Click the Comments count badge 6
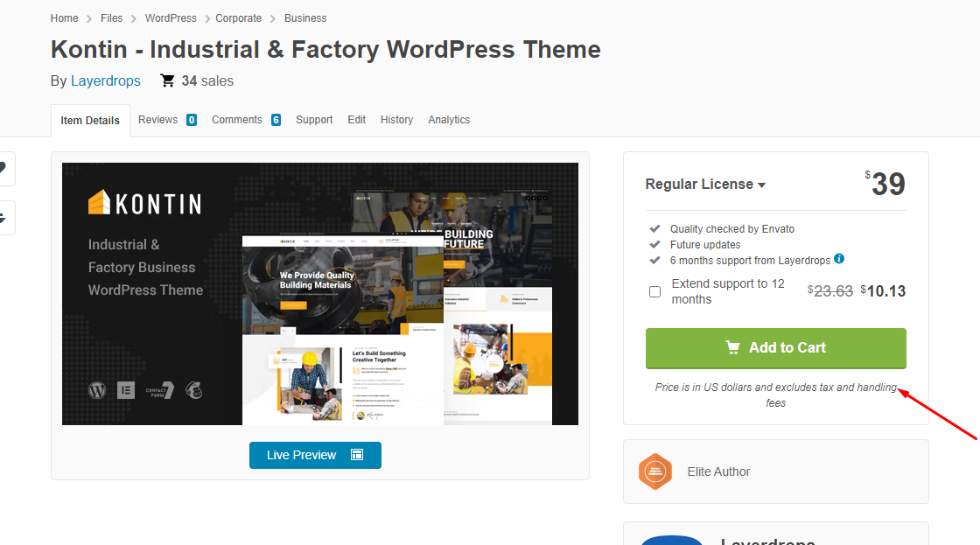This screenshot has width=980, height=545. [x=276, y=120]
